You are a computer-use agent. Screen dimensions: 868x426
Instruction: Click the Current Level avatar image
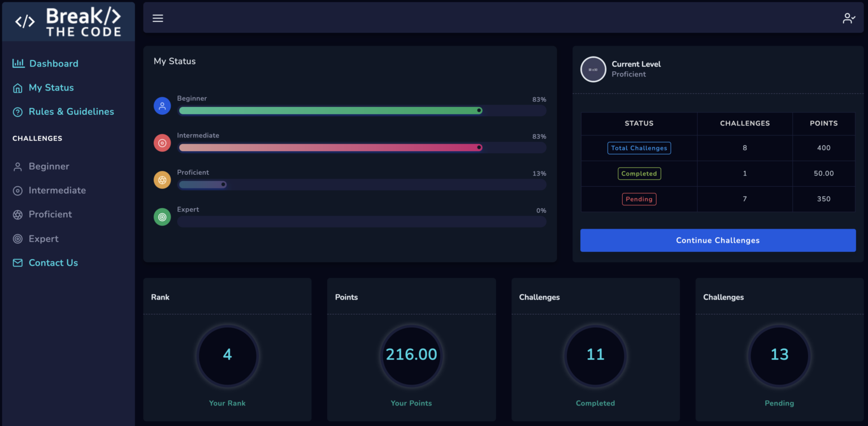click(593, 70)
